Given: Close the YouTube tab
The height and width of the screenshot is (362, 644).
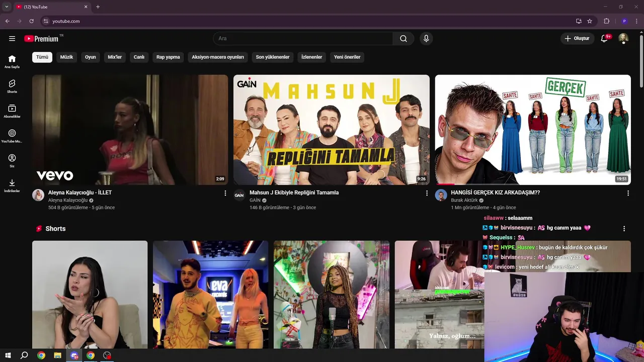Looking at the screenshot, I should [86, 7].
